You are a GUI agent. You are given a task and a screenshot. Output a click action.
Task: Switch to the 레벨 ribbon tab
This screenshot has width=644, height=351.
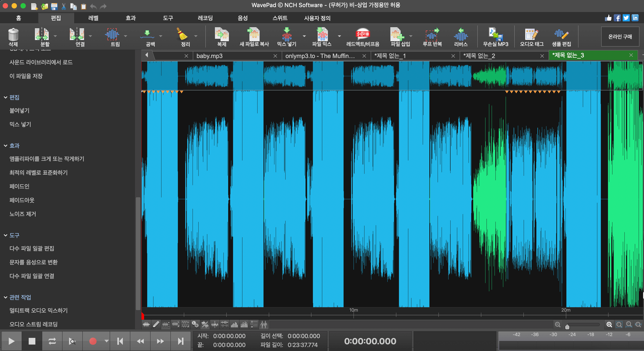(93, 18)
